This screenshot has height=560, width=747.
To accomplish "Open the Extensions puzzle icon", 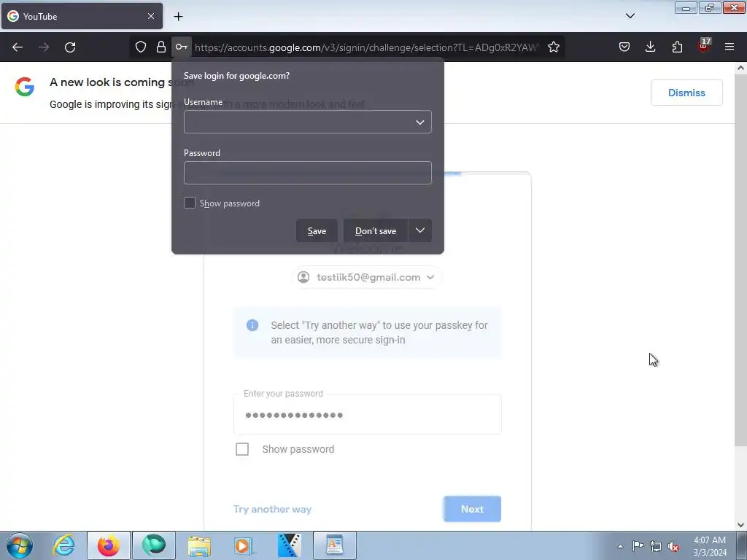I will pyautogui.click(x=677, y=47).
